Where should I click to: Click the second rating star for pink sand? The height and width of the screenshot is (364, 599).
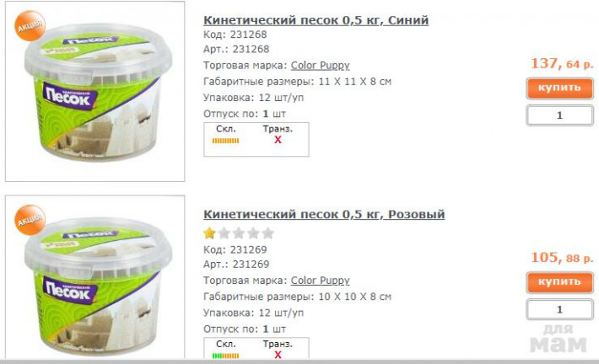click(224, 233)
